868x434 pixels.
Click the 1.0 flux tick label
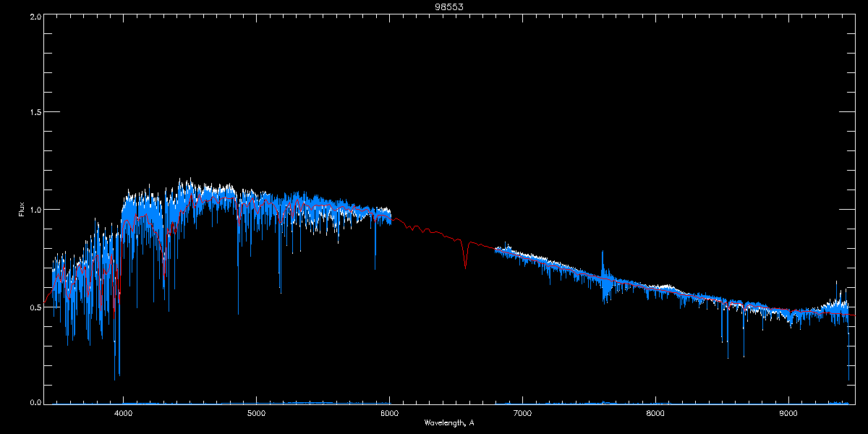[35, 210]
